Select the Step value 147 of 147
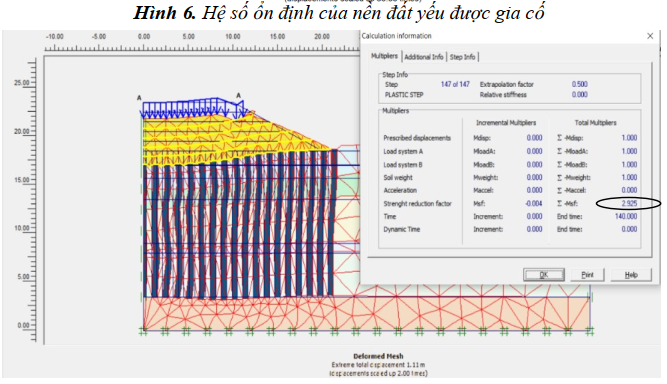This screenshot has height=384, width=667. click(x=455, y=84)
